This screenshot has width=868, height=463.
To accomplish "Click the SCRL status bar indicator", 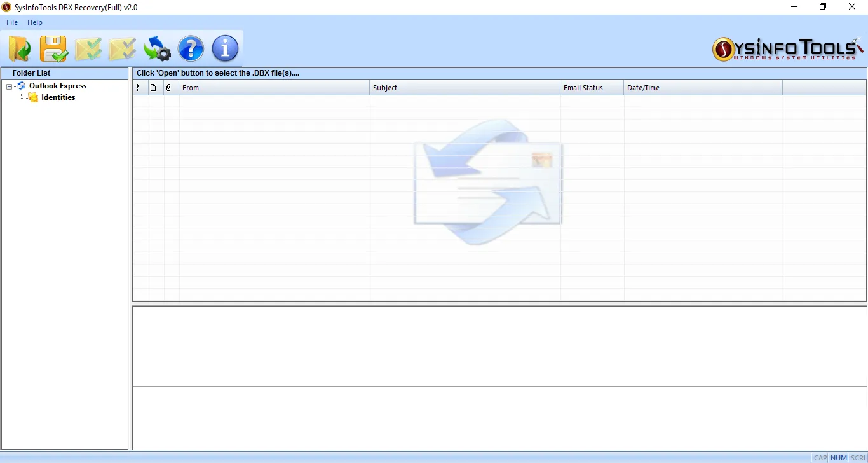I will 858,458.
